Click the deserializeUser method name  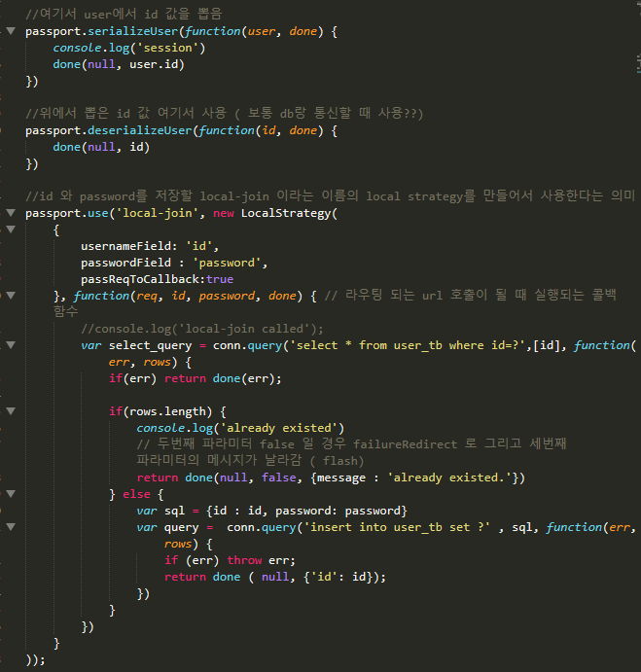click(x=139, y=130)
